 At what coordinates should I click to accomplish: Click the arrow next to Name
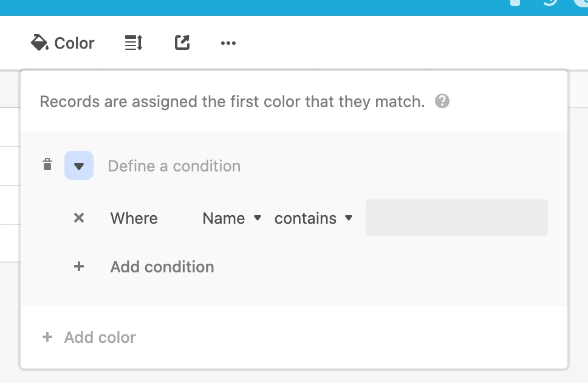click(258, 218)
